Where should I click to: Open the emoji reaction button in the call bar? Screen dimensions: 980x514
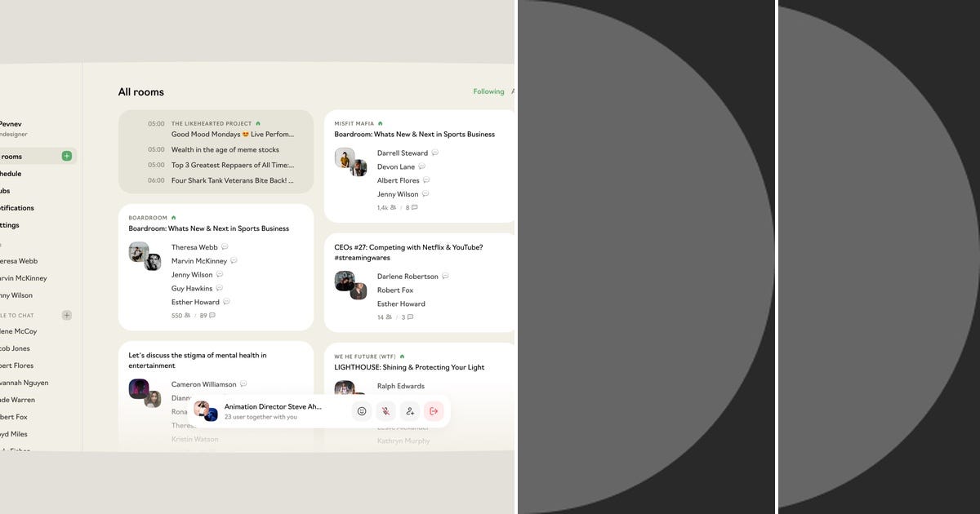point(362,411)
